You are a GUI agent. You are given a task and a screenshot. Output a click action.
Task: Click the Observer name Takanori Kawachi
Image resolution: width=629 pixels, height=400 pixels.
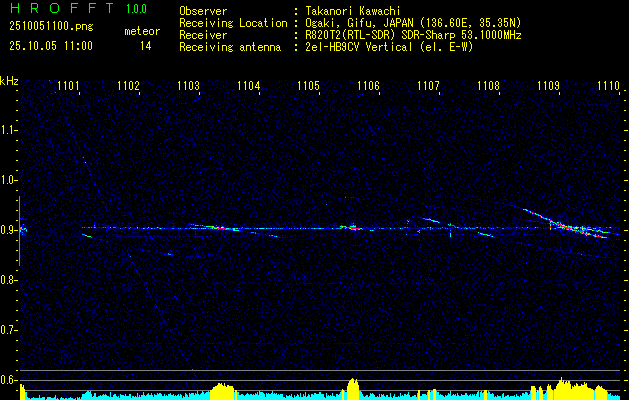pos(353,11)
